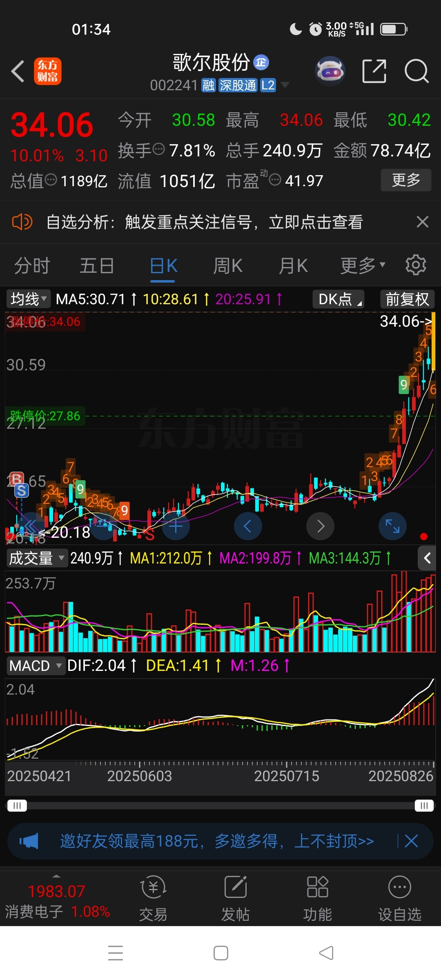Toggle the DK点 option
This screenshot has height=980, width=441.
click(339, 299)
